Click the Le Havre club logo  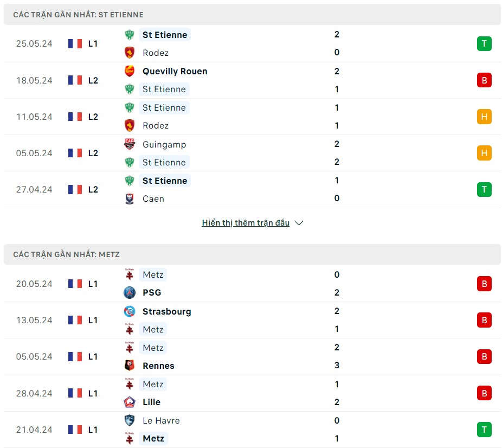pyautogui.click(x=129, y=420)
